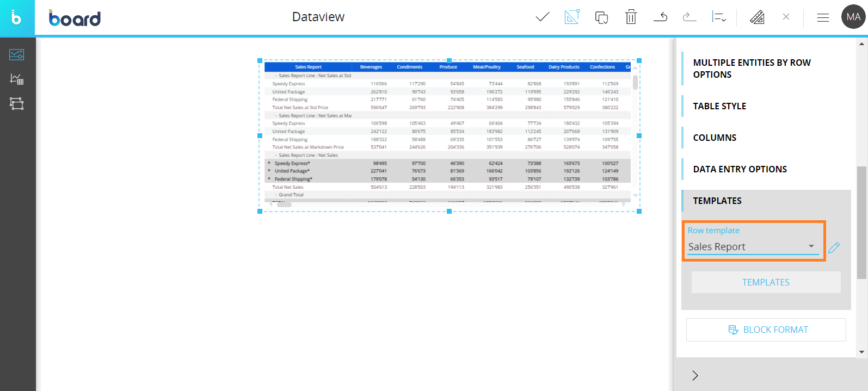868x391 pixels.
Task: Open the Row template Sales Report dropdown
Action: coord(753,247)
